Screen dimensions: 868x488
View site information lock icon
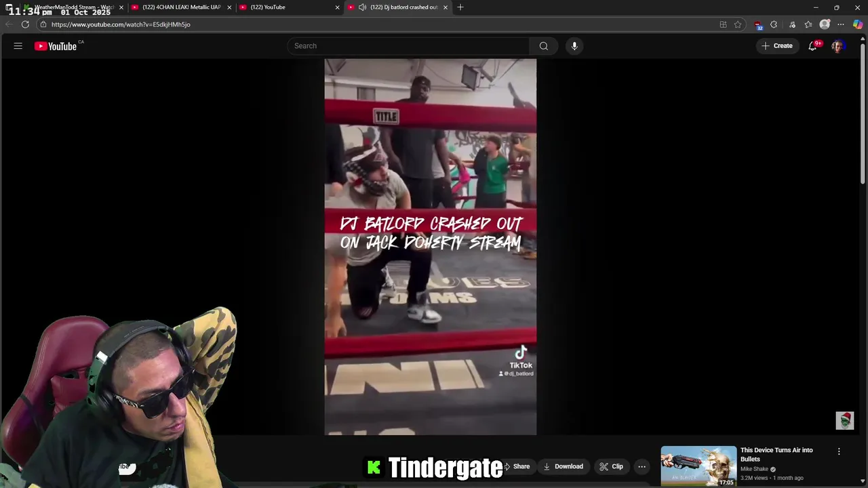(43, 24)
